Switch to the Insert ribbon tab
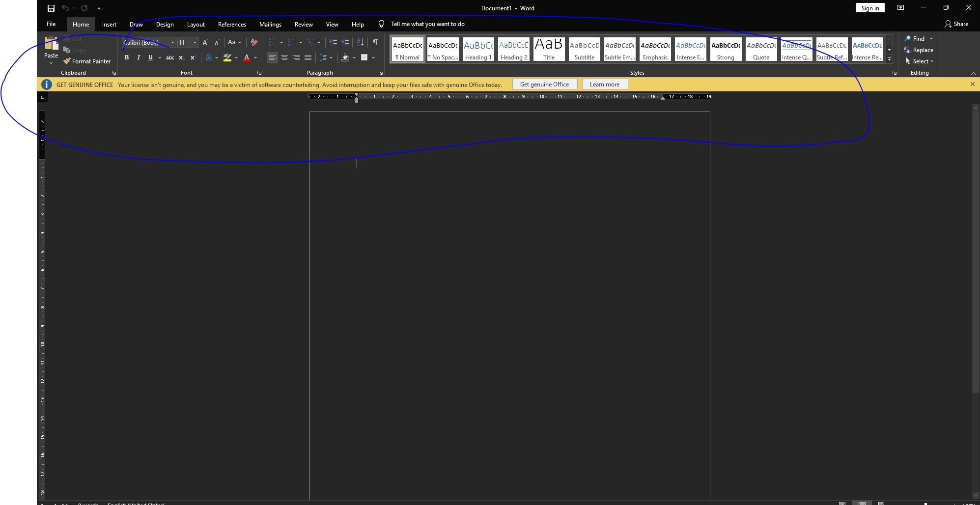This screenshot has width=980, height=505. [109, 24]
